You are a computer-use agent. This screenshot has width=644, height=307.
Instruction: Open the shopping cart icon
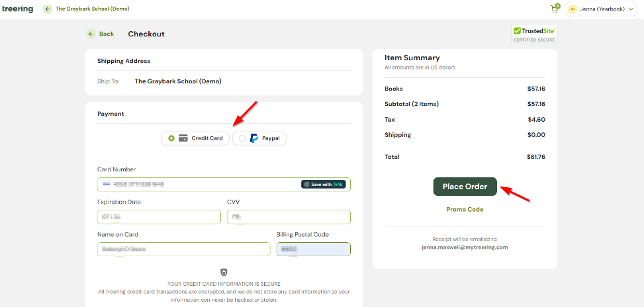[x=555, y=9]
